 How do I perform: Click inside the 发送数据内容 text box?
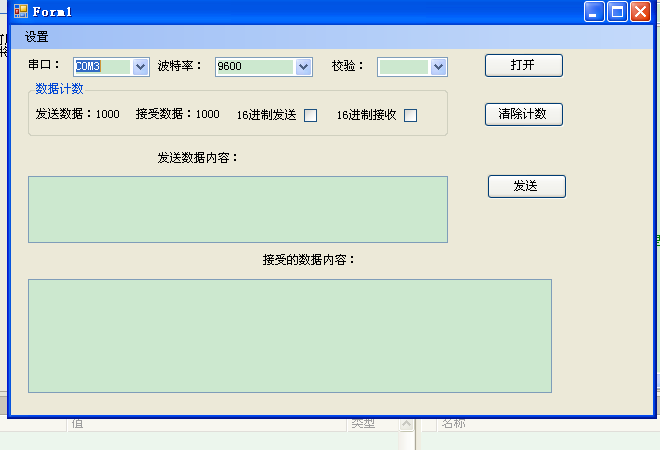point(237,209)
